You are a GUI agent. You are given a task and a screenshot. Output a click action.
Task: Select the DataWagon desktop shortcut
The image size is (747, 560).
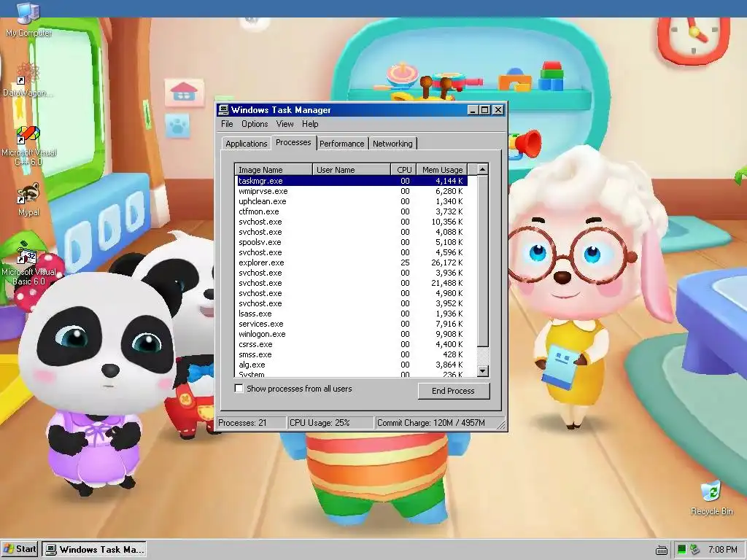tap(28, 80)
